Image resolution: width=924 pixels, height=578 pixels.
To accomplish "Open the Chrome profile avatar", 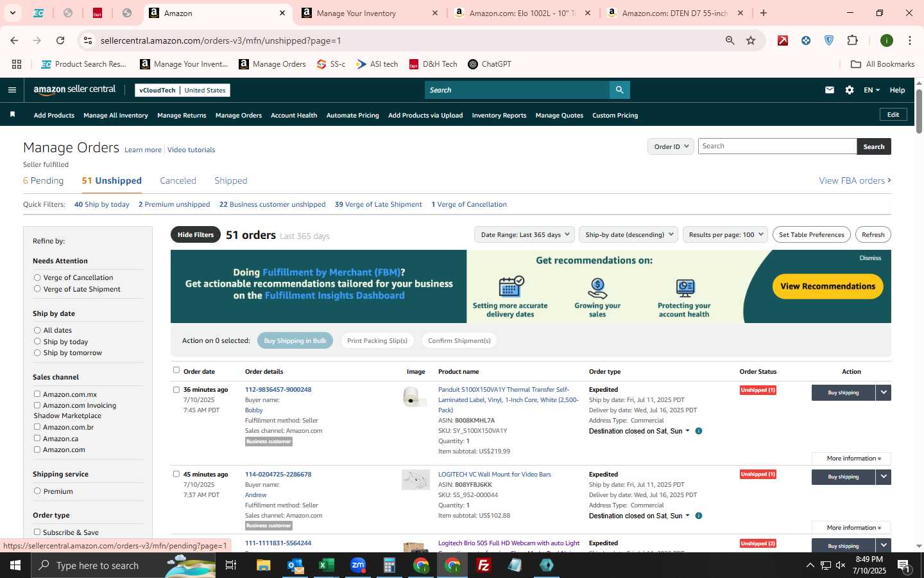I will 887,40.
